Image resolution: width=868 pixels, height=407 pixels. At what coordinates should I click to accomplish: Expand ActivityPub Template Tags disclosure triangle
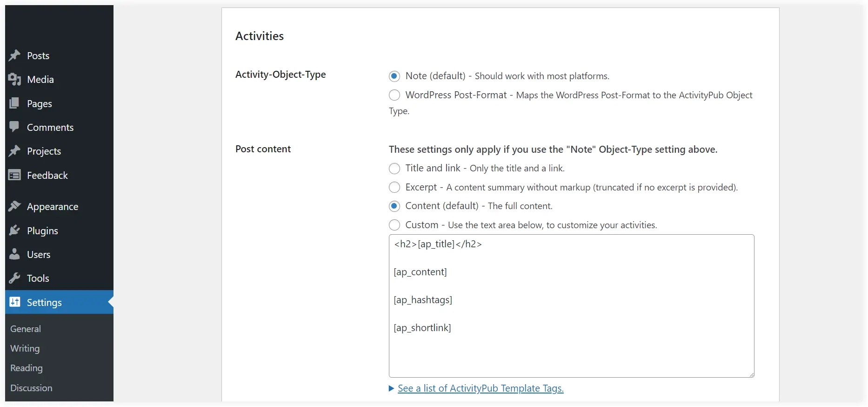pos(392,388)
